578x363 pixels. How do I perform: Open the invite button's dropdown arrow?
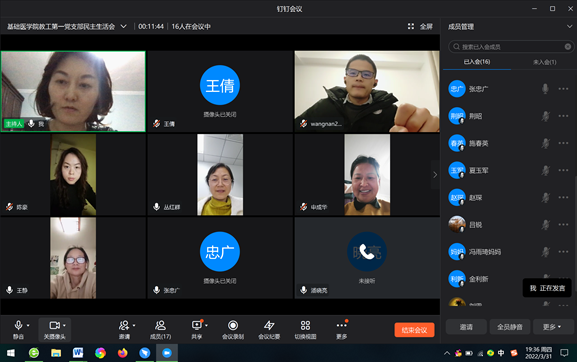[x=134, y=325]
